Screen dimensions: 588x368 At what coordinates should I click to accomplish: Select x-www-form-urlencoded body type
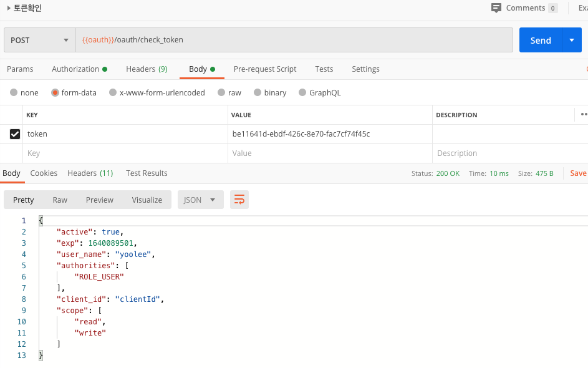point(113,92)
